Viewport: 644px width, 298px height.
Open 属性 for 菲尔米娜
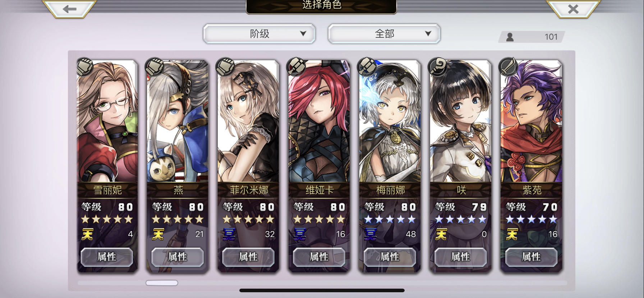pos(248,257)
